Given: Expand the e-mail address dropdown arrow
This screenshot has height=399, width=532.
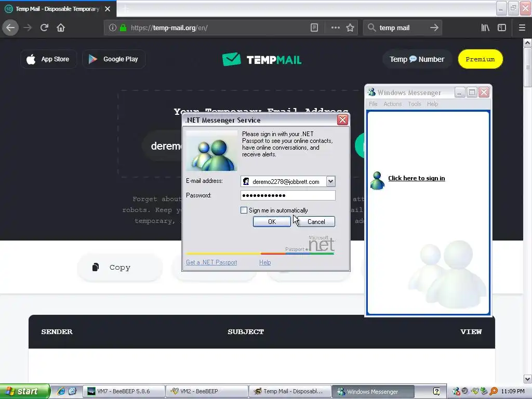Looking at the screenshot, I should tap(330, 181).
